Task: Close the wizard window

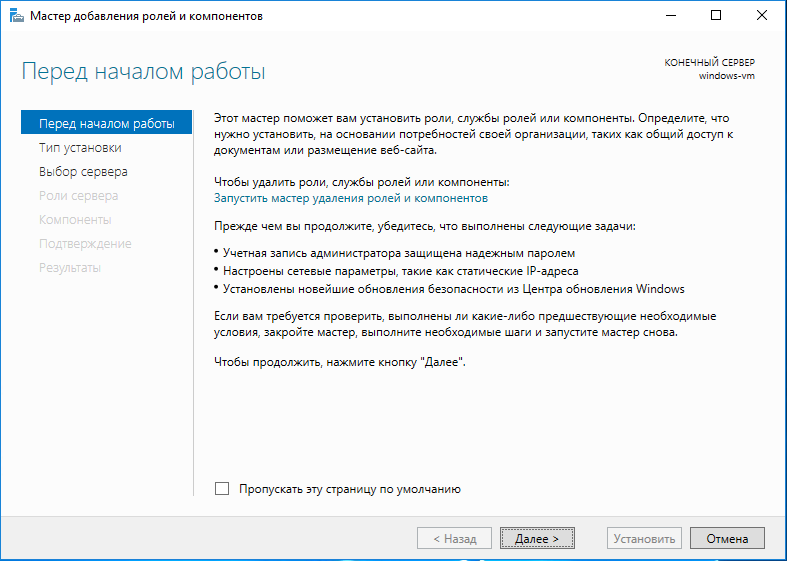Action: [762, 16]
